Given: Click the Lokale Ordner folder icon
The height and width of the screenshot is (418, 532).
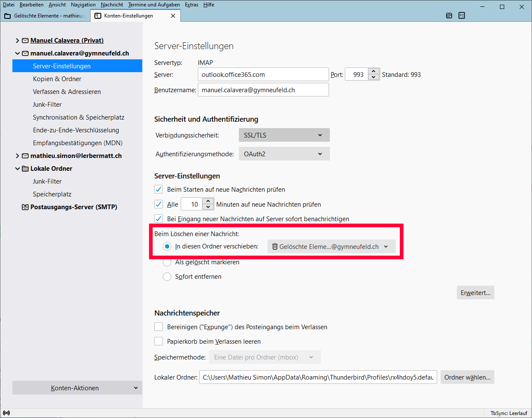Looking at the screenshot, I should pos(25,169).
